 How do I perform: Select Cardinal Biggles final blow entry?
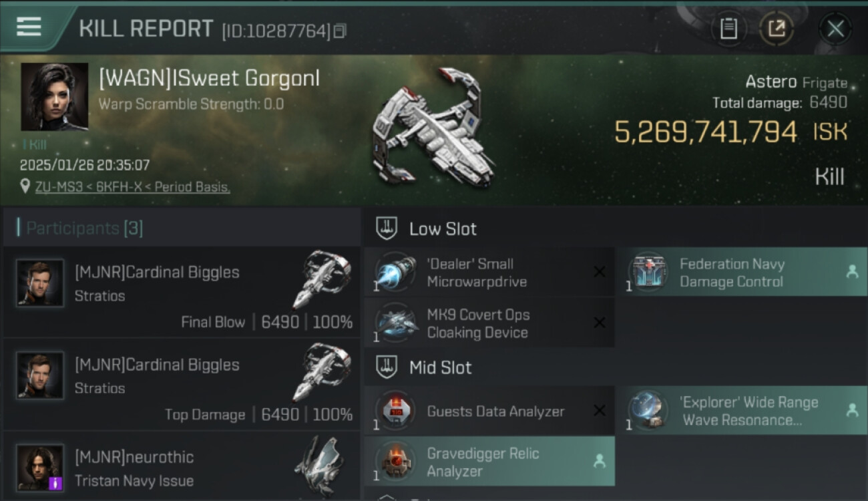[182, 293]
